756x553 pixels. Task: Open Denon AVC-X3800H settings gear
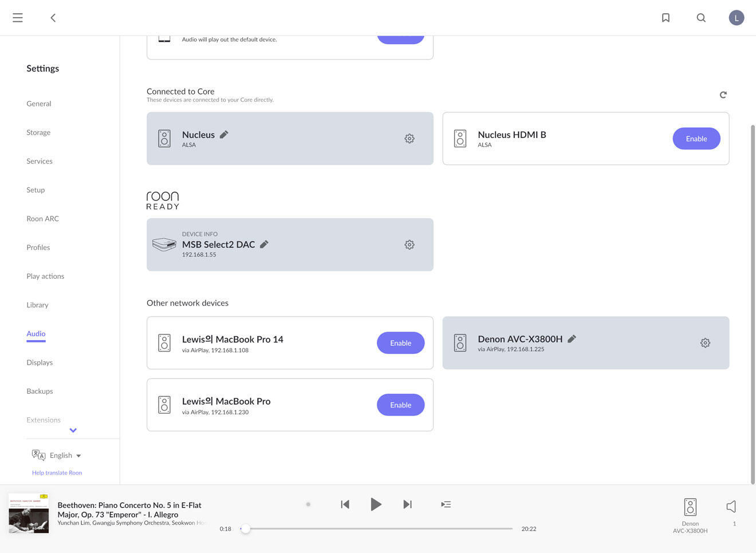(706, 343)
